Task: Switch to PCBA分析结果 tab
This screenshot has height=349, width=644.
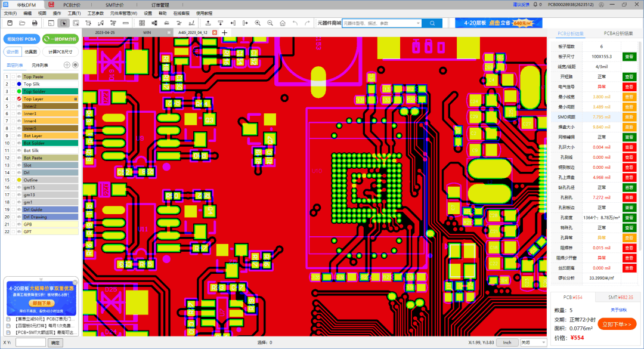Action: coord(618,33)
